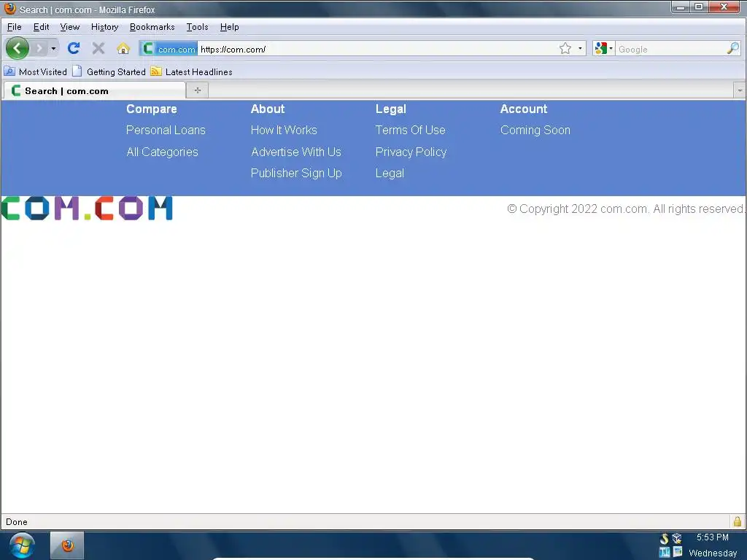The width and height of the screenshot is (747, 560).
Task: Open a new tab with the plus button
Action: point(197,90)
